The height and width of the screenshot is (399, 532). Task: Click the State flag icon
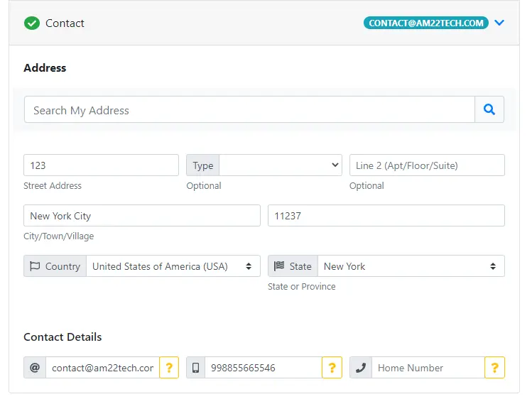coord(279,266)
